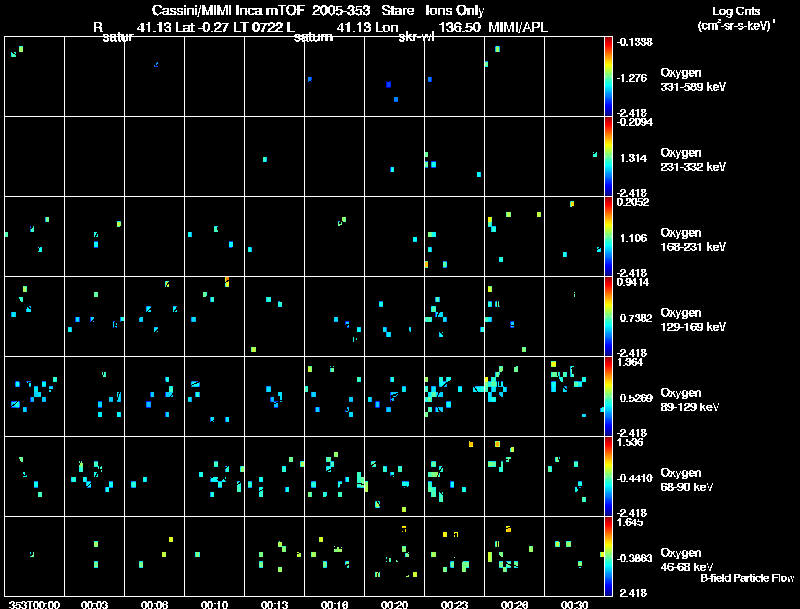Select the 'Oxygen 129-169 keV' row label

[693, 320]
